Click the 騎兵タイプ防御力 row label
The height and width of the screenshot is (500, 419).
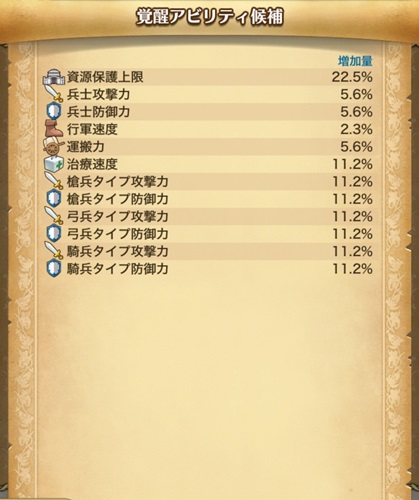point(118,268)
